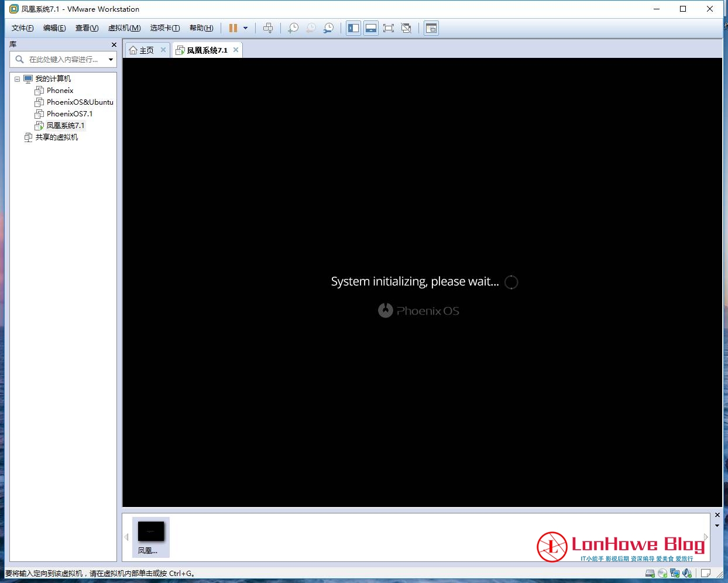Click the CD/DVD drive status icon
Screen dimensions: 728x583
(662, 574)
